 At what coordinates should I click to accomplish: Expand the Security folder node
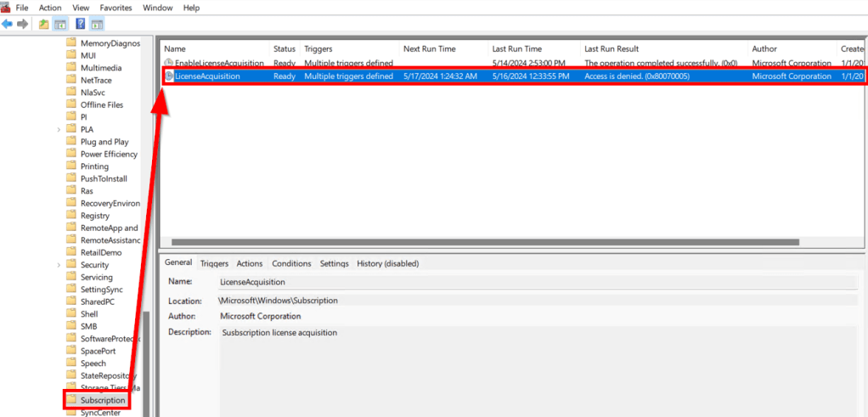point(59,265)
